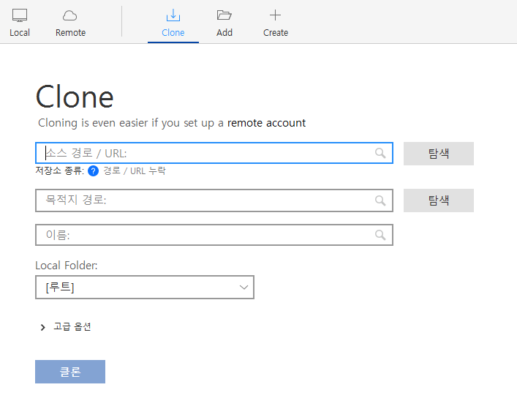Image resolution: width=517 pixels, height=420 pixels.
Task: Click the chevron arrow of Local Folder combo box
Action: click(244, 288)
